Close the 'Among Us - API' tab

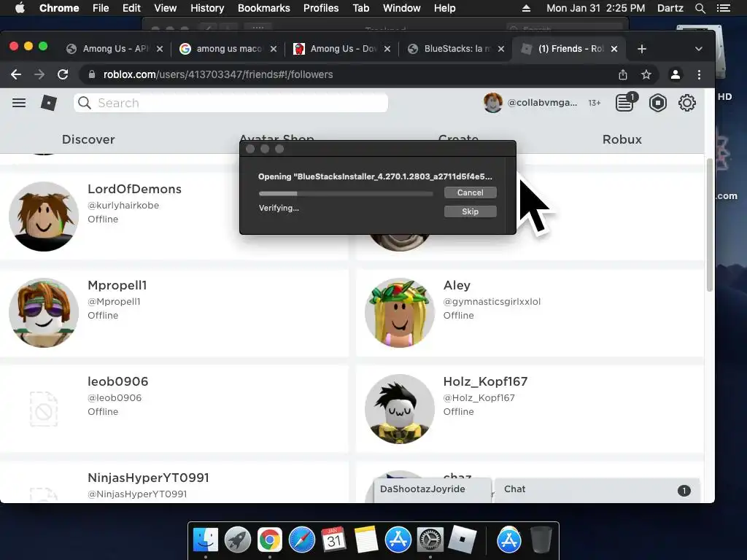pyautogui.click(x=160, y=49)
